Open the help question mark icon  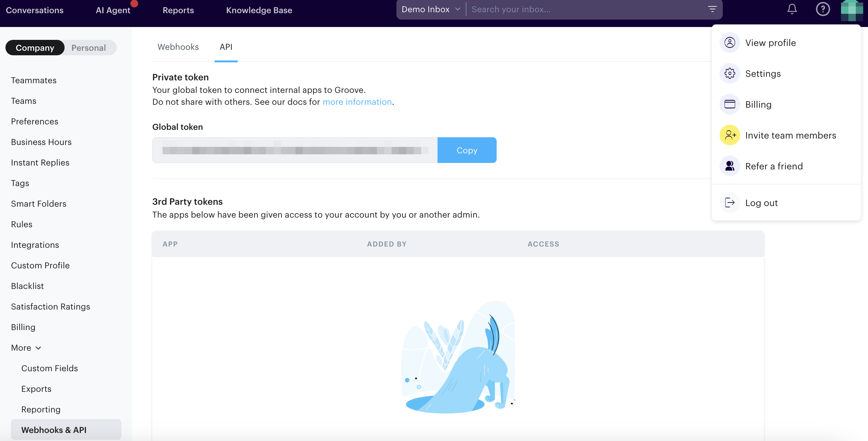pyautogui.click(x=822, y=9)
